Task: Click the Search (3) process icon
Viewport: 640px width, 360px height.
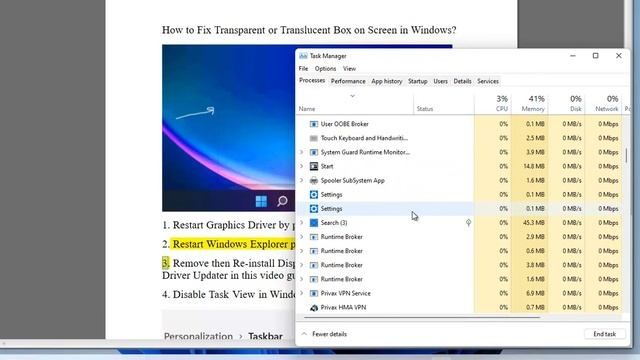Action: pos(313,223)
